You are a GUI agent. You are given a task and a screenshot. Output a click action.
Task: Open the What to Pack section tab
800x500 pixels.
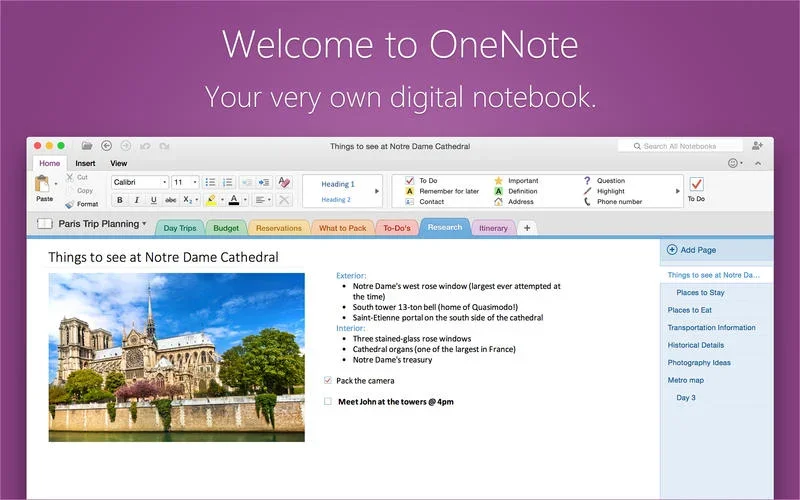(342, 228)
